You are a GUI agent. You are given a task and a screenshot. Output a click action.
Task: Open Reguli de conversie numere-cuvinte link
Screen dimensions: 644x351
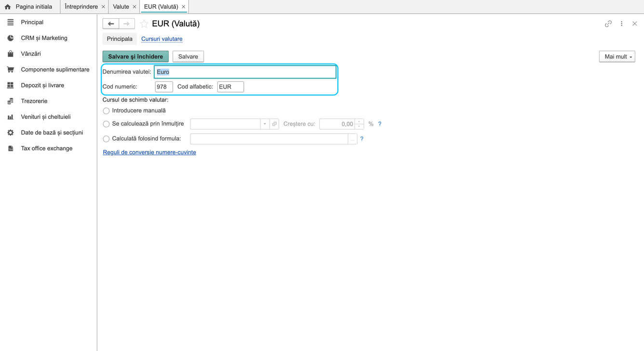coord(149,153)
